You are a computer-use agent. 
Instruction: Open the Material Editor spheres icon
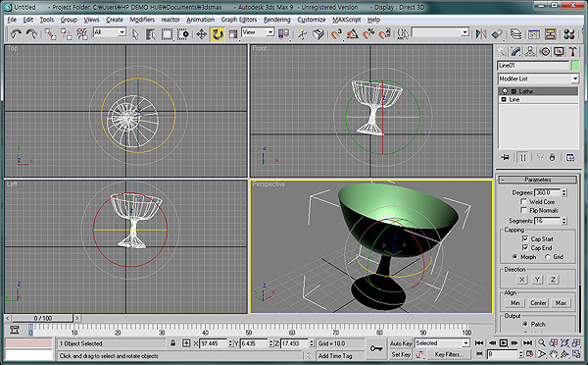pyautogui.click(x=568, y=34)
